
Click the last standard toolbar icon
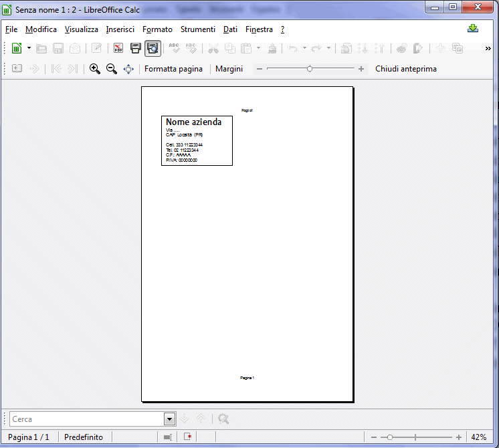click(458, 48)
